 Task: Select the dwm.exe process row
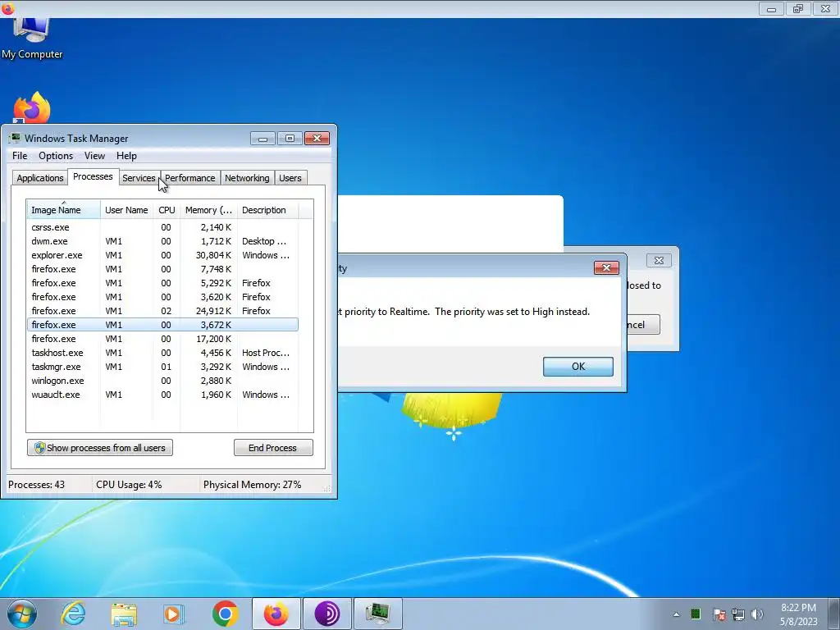click(162, 241)
